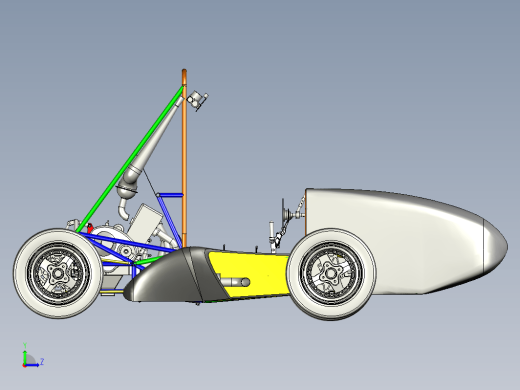The width and height of the screenshot is (520, 390).
Task: Select the cylindrical outlet in sidepod
Action: (235, 282)
